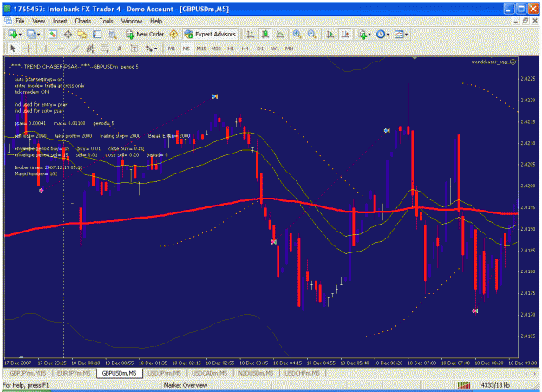Switch to the USDCHFm,M5 chart tab
The image size is (542, 392).
click(x=302, y=373)
